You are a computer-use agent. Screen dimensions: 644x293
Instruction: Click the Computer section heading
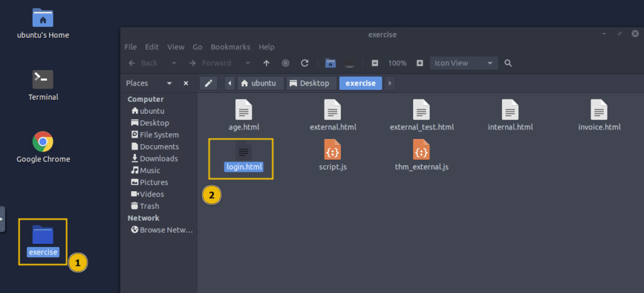(x=145, y=99)
